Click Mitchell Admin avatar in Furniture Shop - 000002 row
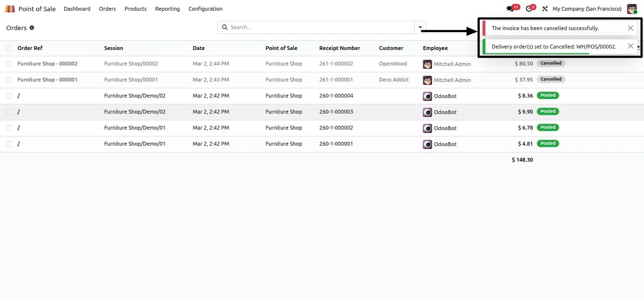This screenshot has width=644, height=301. [x=427, y=64]
